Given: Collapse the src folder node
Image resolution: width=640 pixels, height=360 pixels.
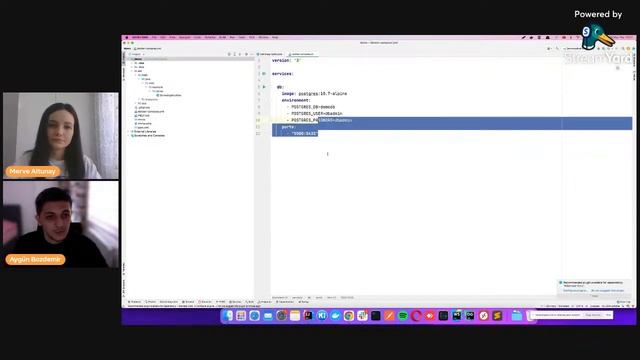Looking at the screenshot, I should 132,71.
